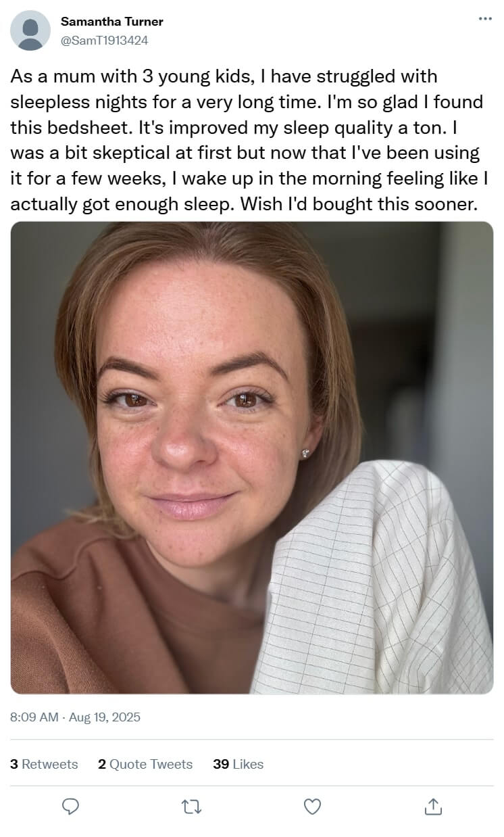
Task: Click the stud earring in the photo
Action: tap(306, 453)
